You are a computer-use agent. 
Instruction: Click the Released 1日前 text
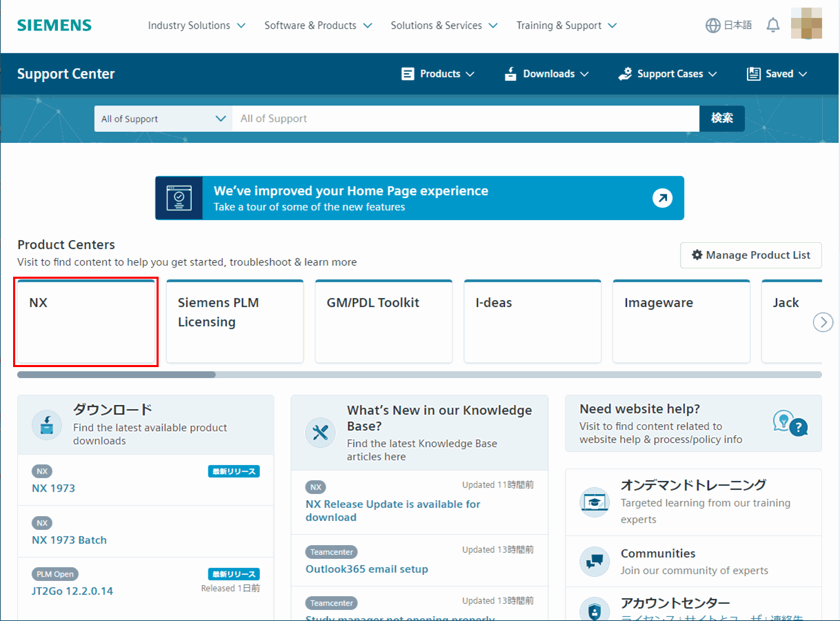(x=230, y=589)
